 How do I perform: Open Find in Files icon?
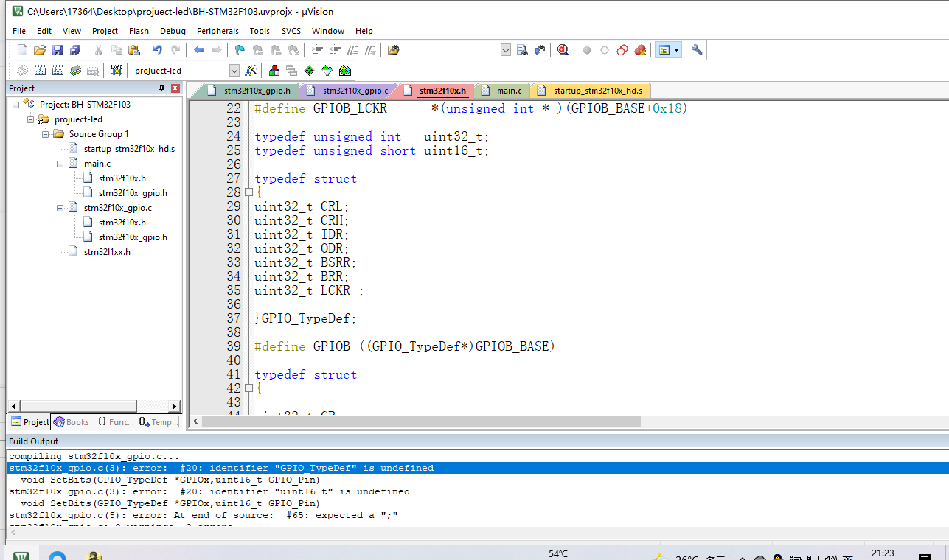[x=394, y=50]
